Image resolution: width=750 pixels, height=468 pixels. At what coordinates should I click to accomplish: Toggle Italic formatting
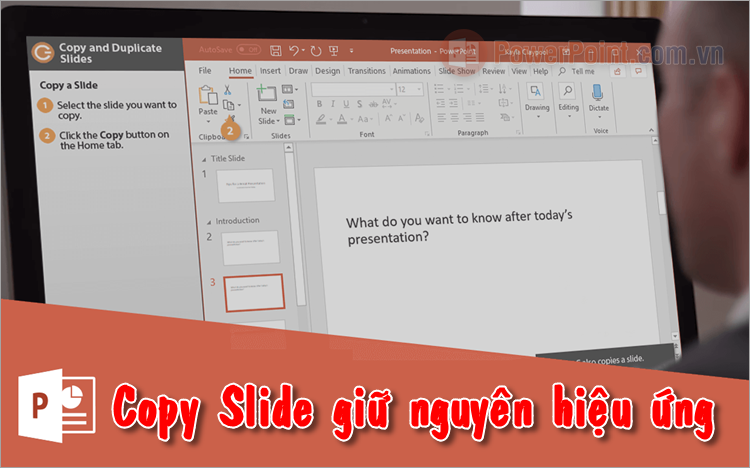coord(333,104)
